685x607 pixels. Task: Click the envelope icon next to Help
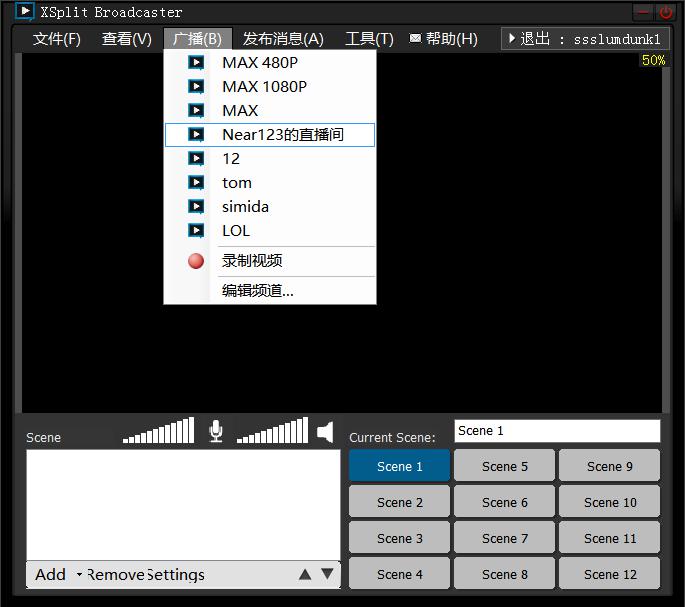point(415,39)
